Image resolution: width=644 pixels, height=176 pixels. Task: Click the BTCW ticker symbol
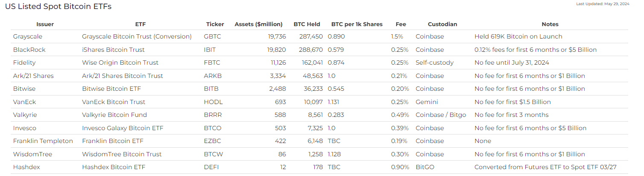(214, 154)
